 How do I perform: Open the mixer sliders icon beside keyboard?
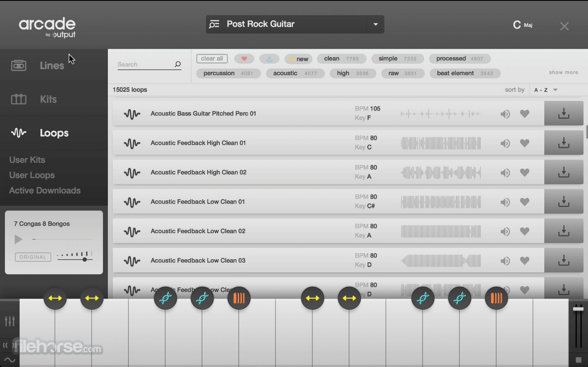tap(10, 321)
